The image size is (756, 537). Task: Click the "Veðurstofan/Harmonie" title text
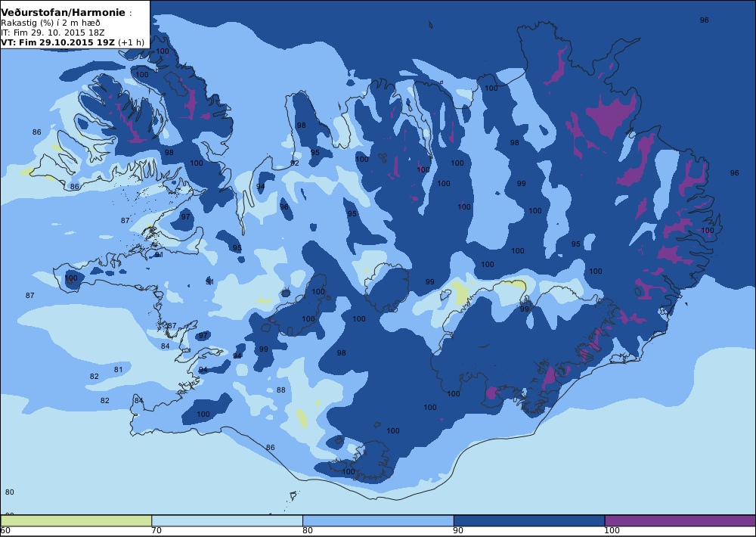pos(64,13)
